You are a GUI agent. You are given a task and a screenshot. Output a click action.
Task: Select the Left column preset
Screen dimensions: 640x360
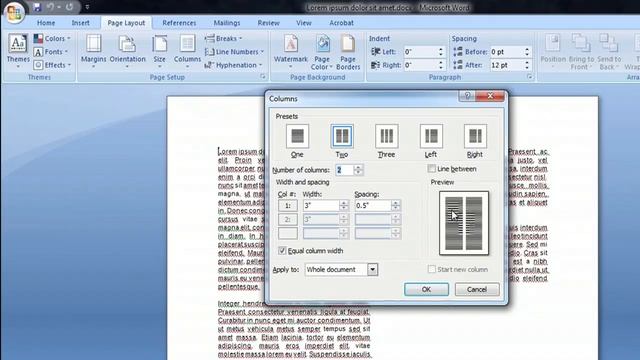tap(431, 141)
